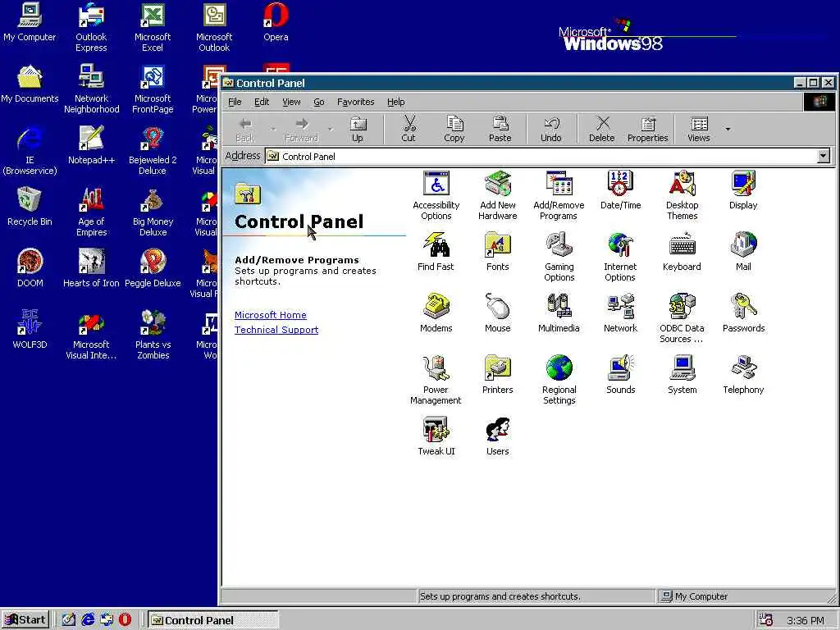Image resolution: width=840 pixels, height=630 pixels.
Task: Select the Keyboard settings icon
Action: (x=682, y=252)
